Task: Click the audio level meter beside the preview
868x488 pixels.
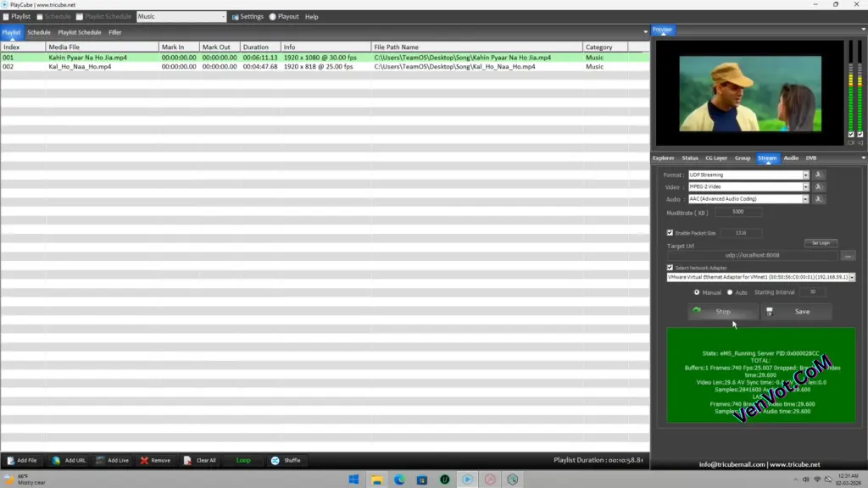Action: 853,93
